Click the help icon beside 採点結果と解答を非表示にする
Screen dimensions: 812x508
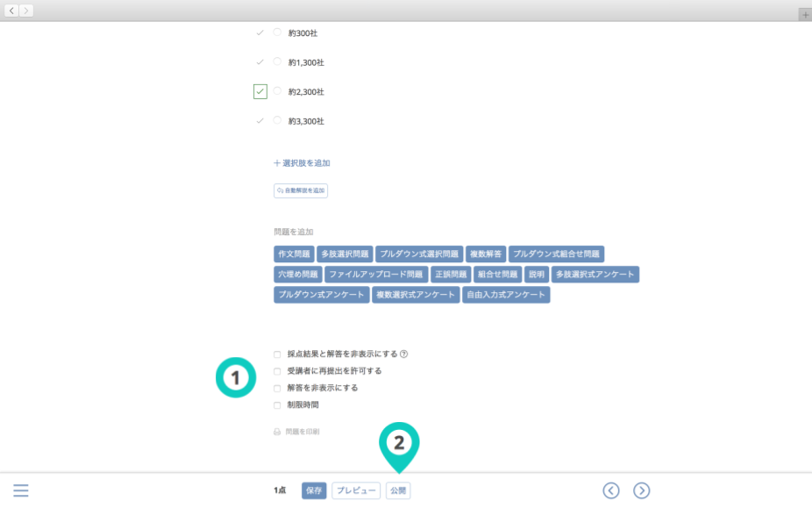click(404, 354)
